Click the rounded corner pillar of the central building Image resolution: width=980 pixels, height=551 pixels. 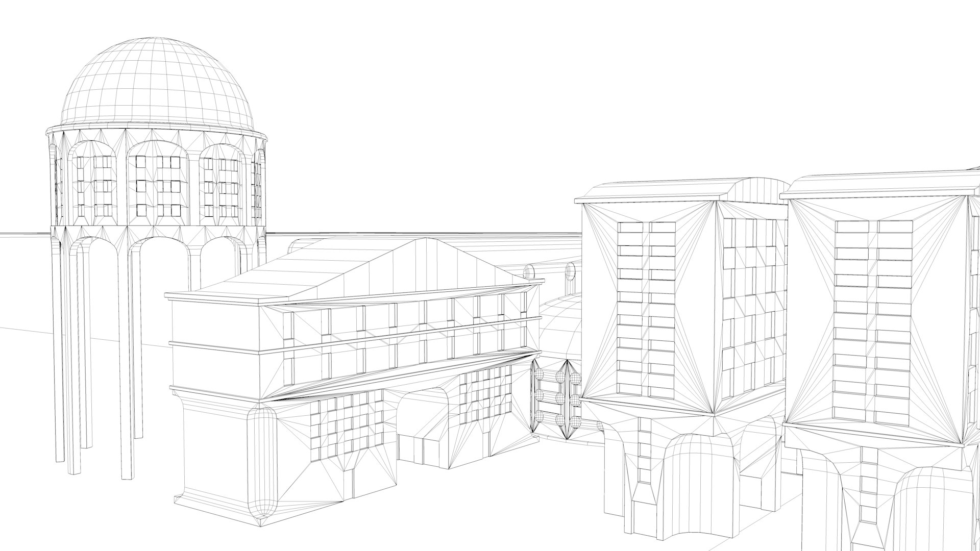262,459
